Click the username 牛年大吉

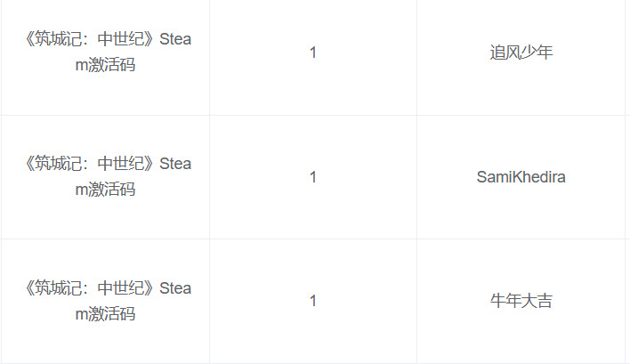[x=521, y=301]
